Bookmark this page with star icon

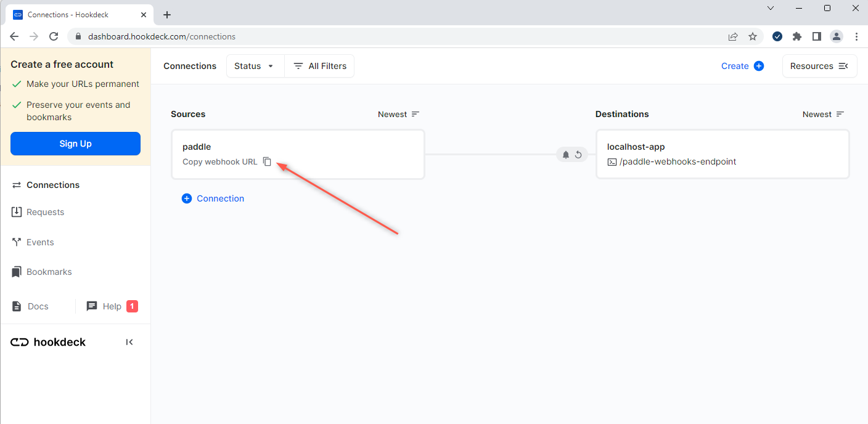(x=753, y=36)
